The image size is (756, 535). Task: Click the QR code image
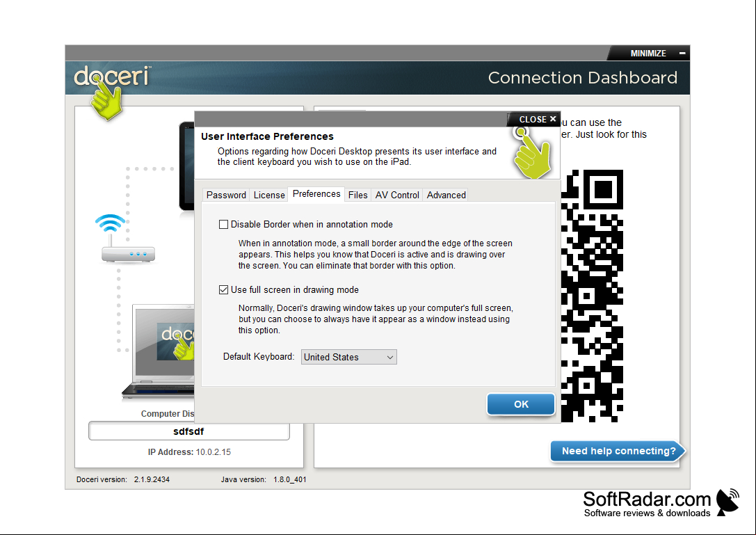click(x=592, y=296)
